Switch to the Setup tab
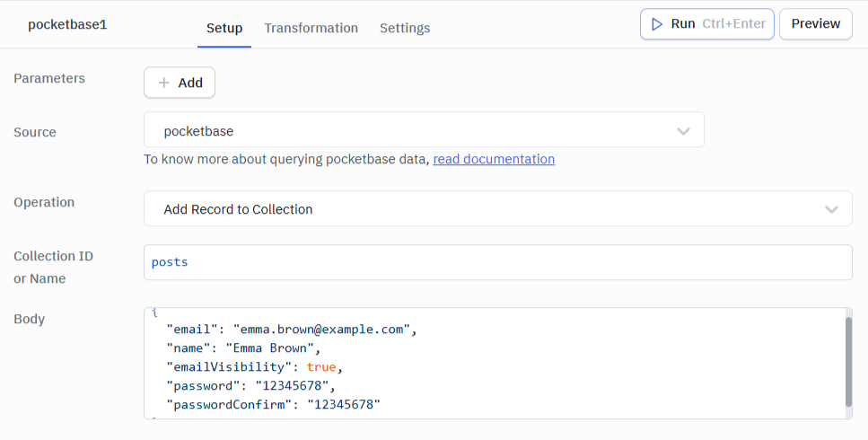This screenshot has height=440, width=868. tap(224, 28)
